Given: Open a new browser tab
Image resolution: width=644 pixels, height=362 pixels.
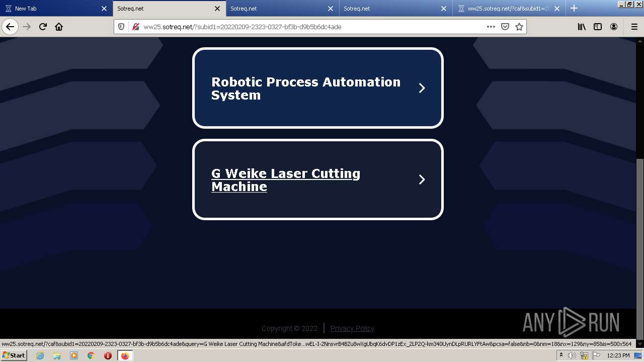Looking at the screenshot, I should coord(574,8).
